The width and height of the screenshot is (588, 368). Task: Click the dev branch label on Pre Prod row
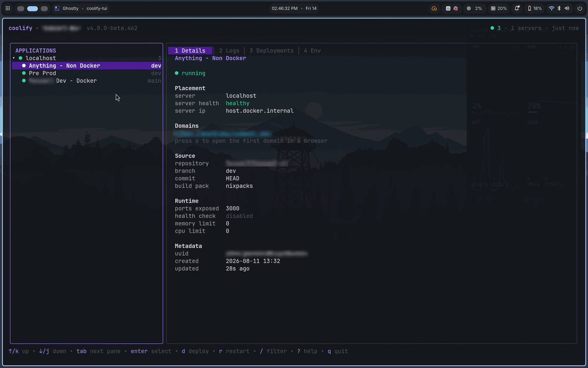[156, 73]
